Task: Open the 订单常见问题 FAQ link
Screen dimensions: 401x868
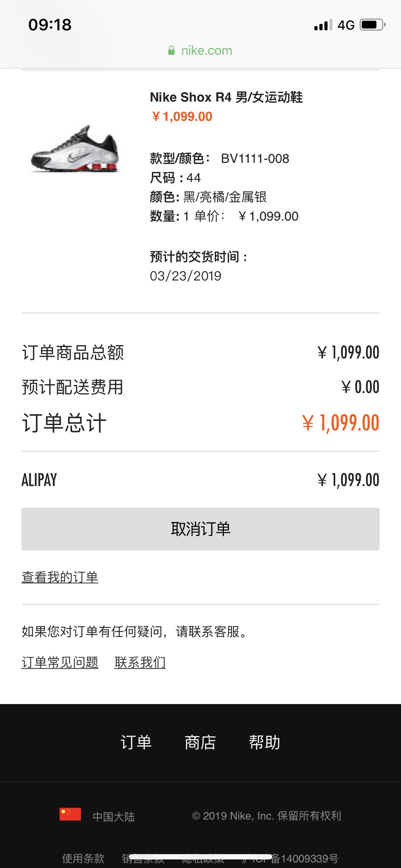Action: 60,662
